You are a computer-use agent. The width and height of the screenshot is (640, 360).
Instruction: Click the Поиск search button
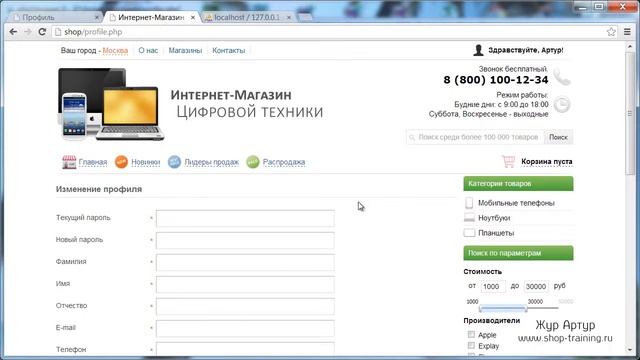coord(558,137)
